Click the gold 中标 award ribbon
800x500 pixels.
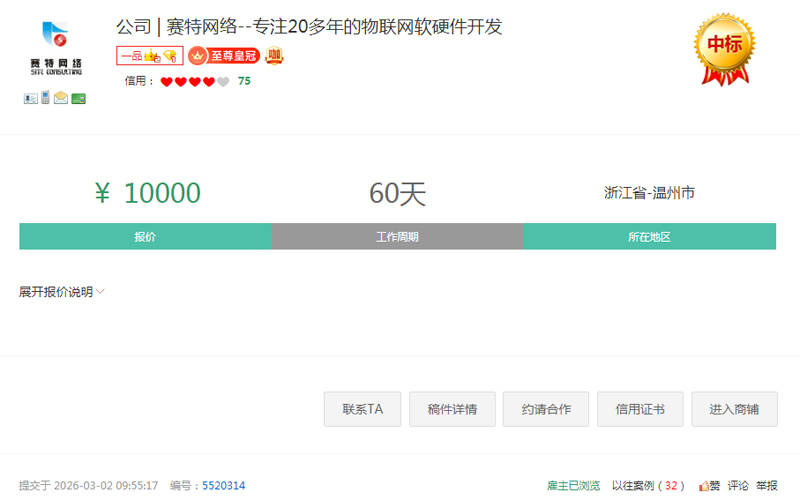coord(725,47)
